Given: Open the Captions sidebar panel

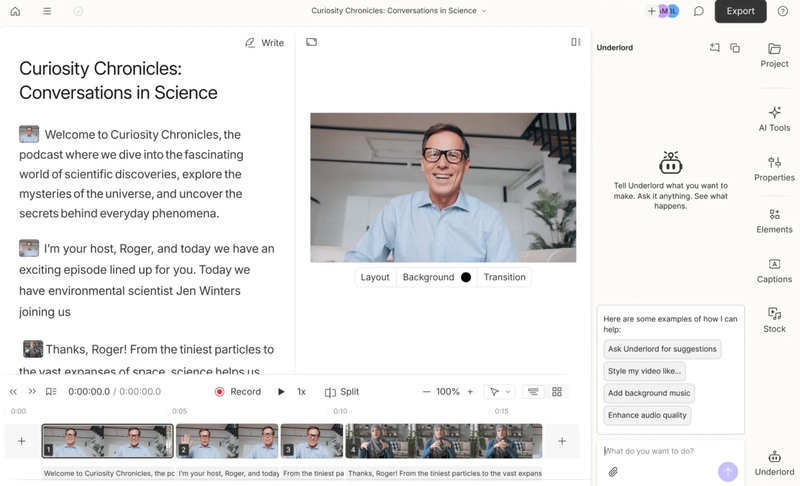Looking at the screenshot, I should (774, 271).
